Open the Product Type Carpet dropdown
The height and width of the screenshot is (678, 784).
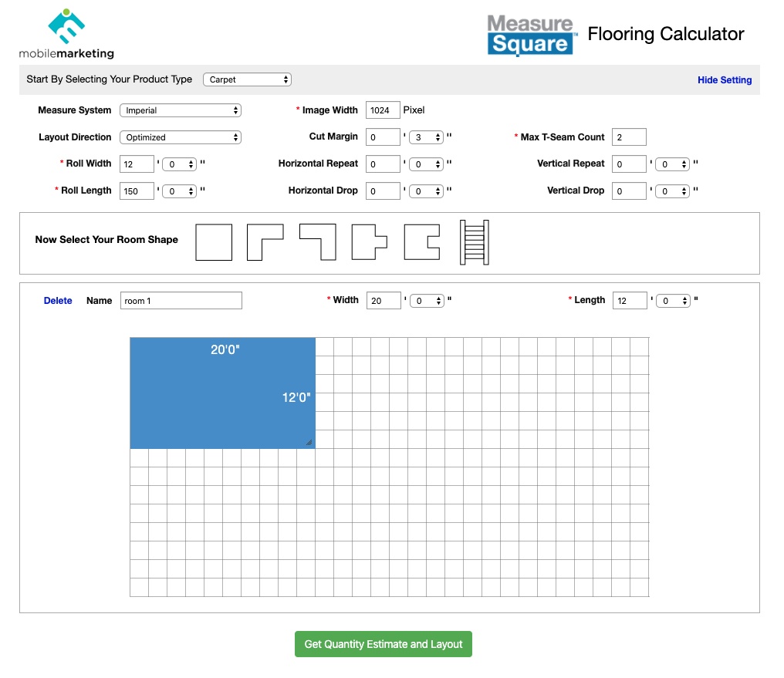(x=247, y=79)
